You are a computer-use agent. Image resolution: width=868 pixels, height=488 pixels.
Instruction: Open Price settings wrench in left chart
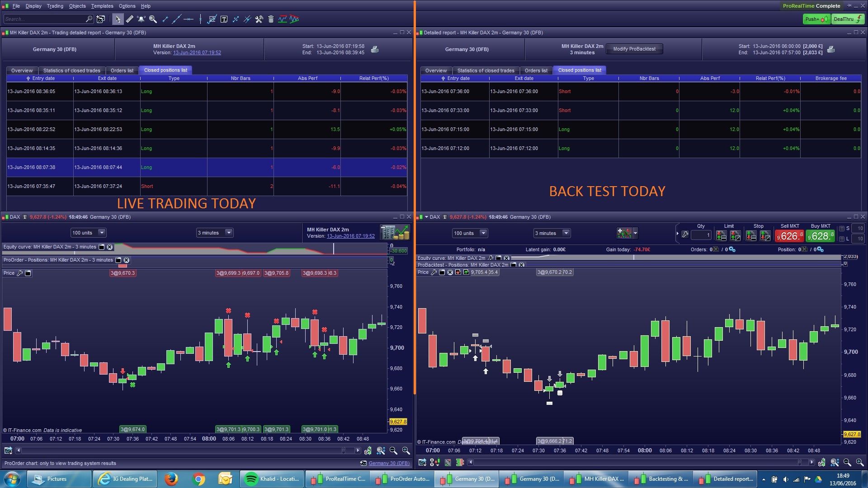coord(19,273)
